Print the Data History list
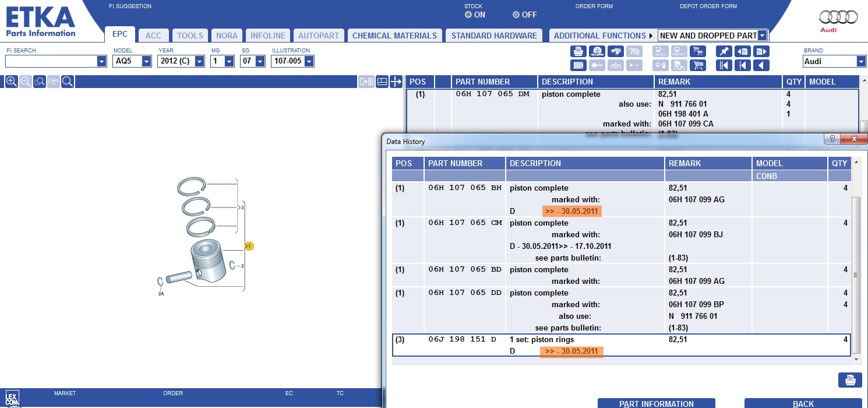This screenshot has height=408, width=868. (849, 380)
